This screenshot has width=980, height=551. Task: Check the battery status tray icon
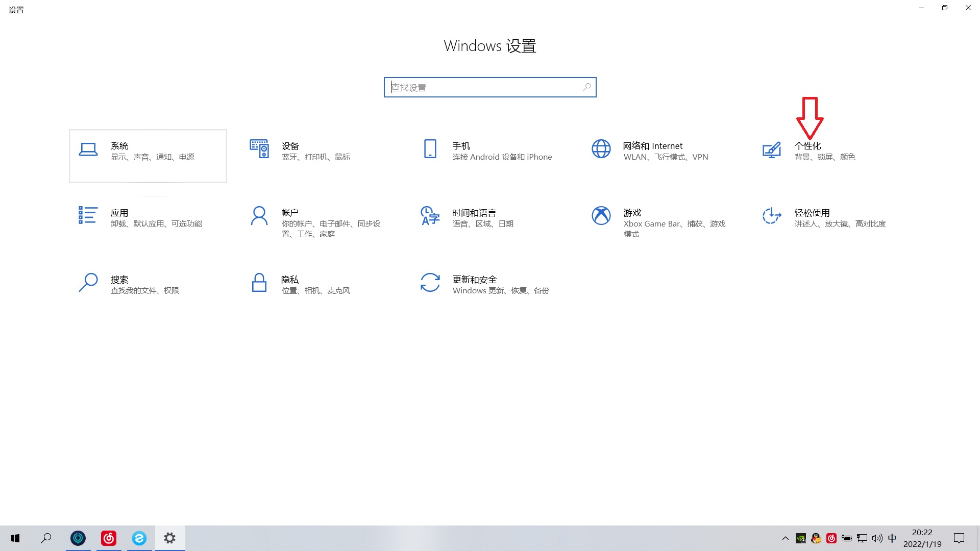pos(847,538)
